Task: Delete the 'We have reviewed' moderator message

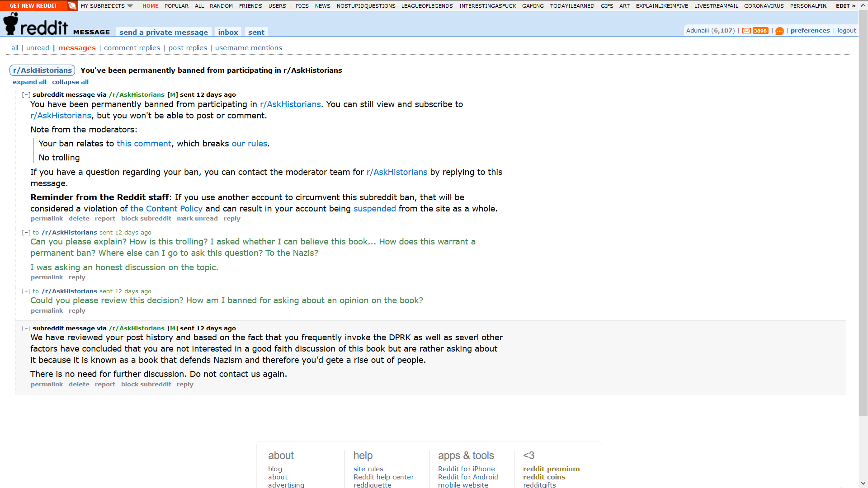Action: pos(79,385)
